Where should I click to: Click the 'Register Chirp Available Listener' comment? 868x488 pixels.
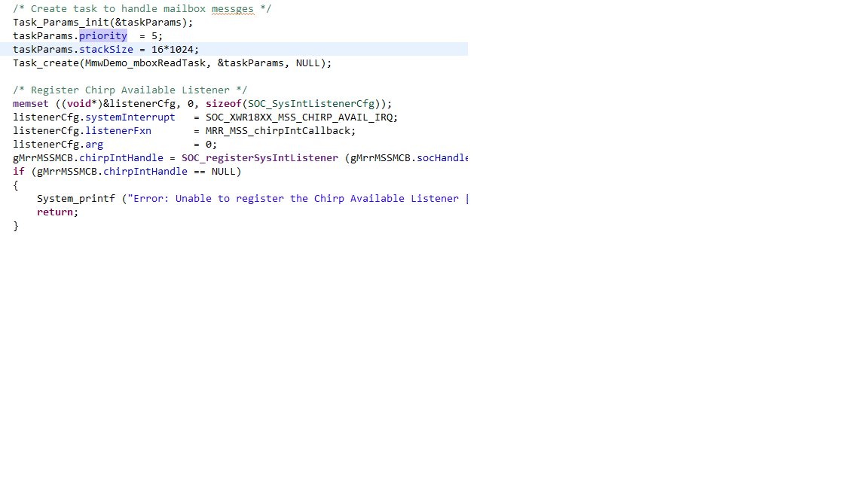coord(130,90)
